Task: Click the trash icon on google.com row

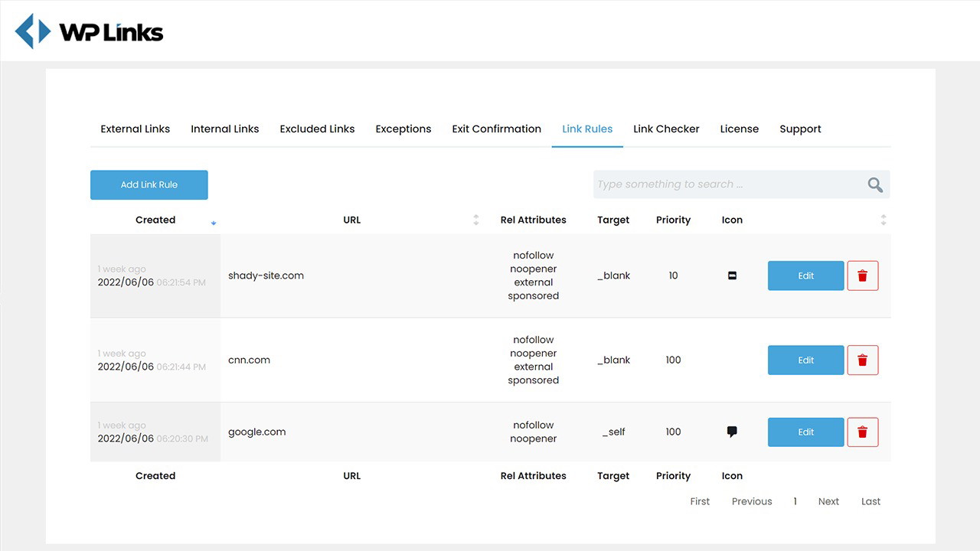Action: (x=863, y=432)
